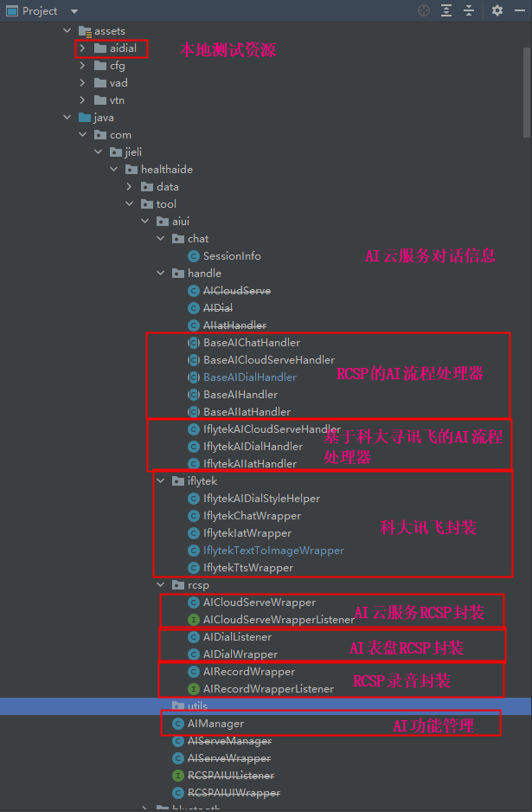Open AIRecordWrapper class
Viewport: 532px width, 812px height.
[x=249, y=672]
